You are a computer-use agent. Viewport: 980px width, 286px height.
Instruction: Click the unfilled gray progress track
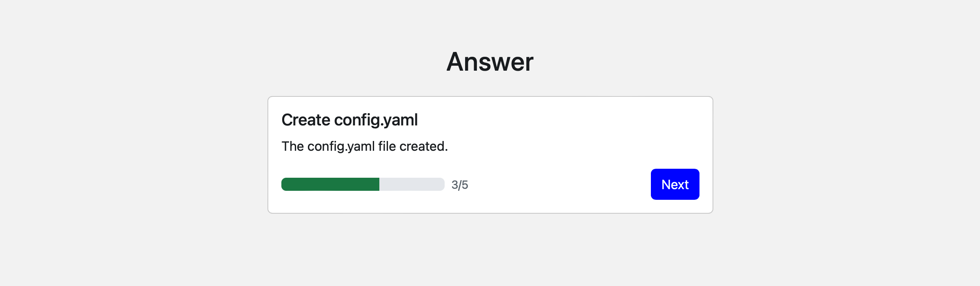pos(412,184)
